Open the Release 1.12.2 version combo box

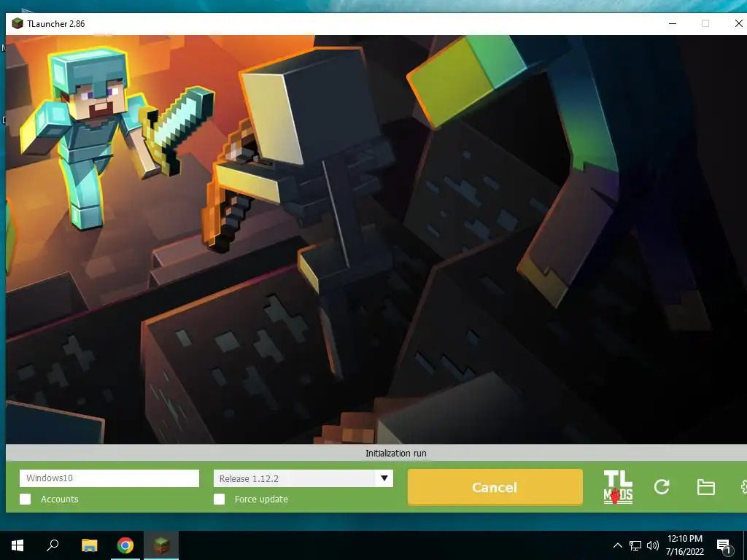tap(303, 478)
